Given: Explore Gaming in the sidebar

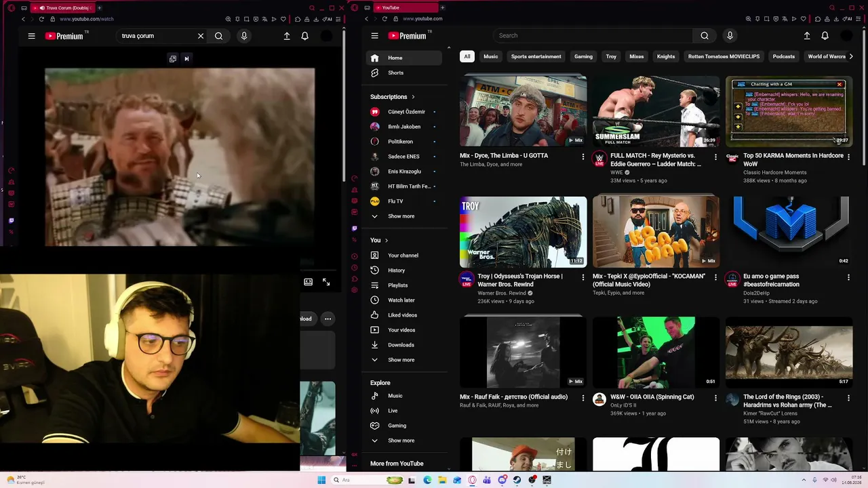Looking at the screenshot, I should (404, 426).
